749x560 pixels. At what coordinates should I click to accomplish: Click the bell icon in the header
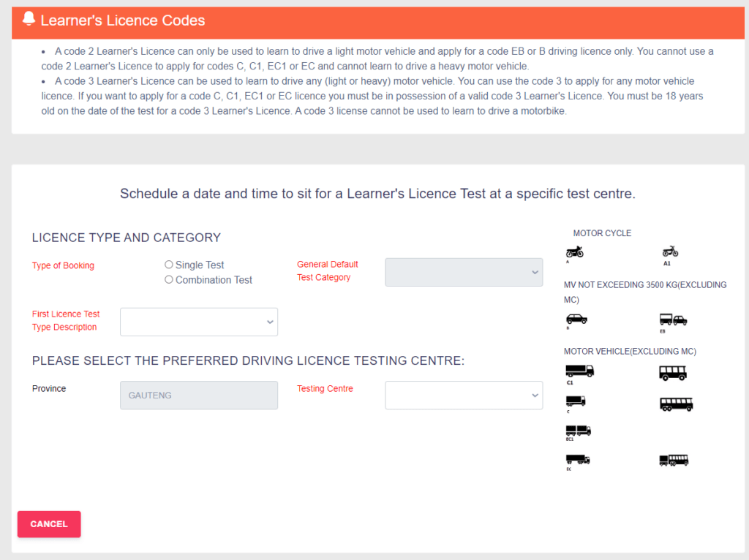[x=29, y=20]
